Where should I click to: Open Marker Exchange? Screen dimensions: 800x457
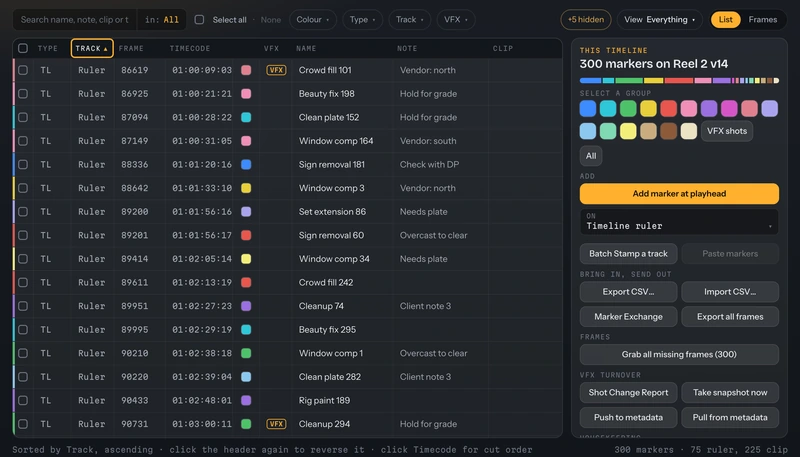pyautogui.click(x=629, y=317)
